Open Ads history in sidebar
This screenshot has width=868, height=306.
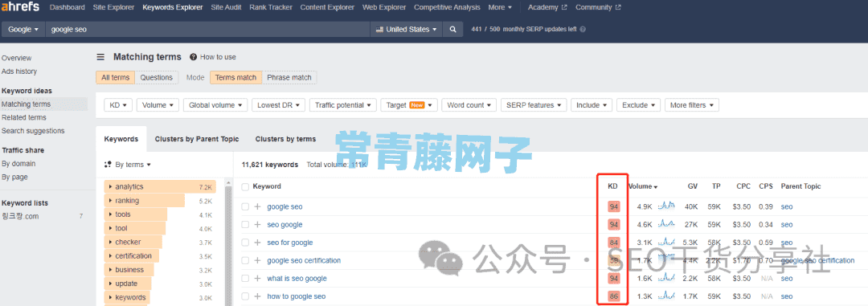[18, 71]
